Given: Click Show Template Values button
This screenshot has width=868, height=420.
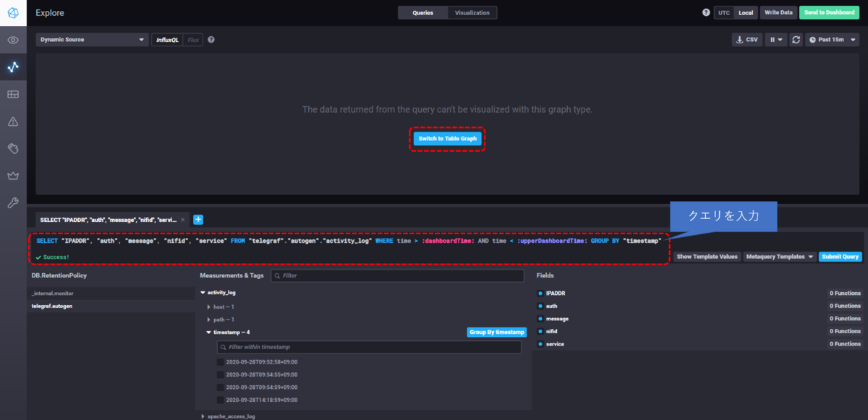Looking at the screenshot, I should click(707, 257).
